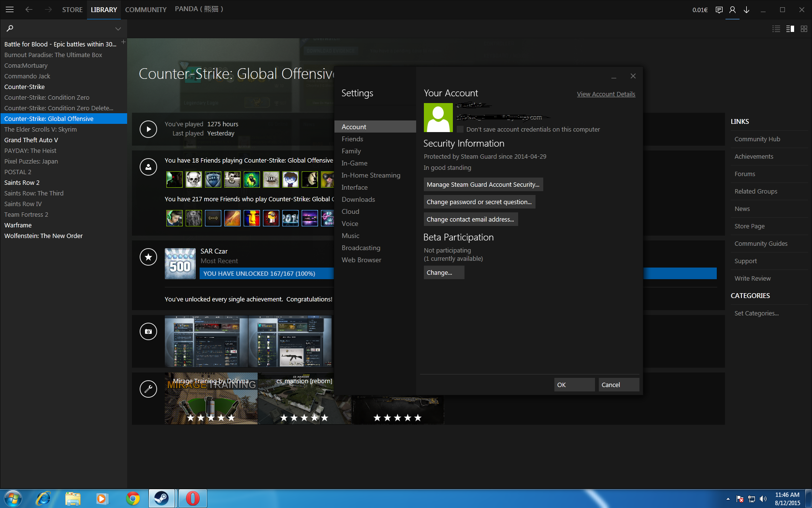This screenshot has width=812, height=508.
Task: Click the workshop wrench circle icon
Action: [x=148, y=388]
